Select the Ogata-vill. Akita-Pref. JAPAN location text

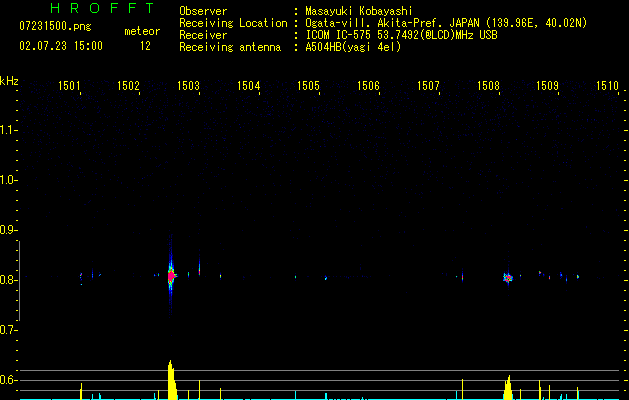(446, 23)
